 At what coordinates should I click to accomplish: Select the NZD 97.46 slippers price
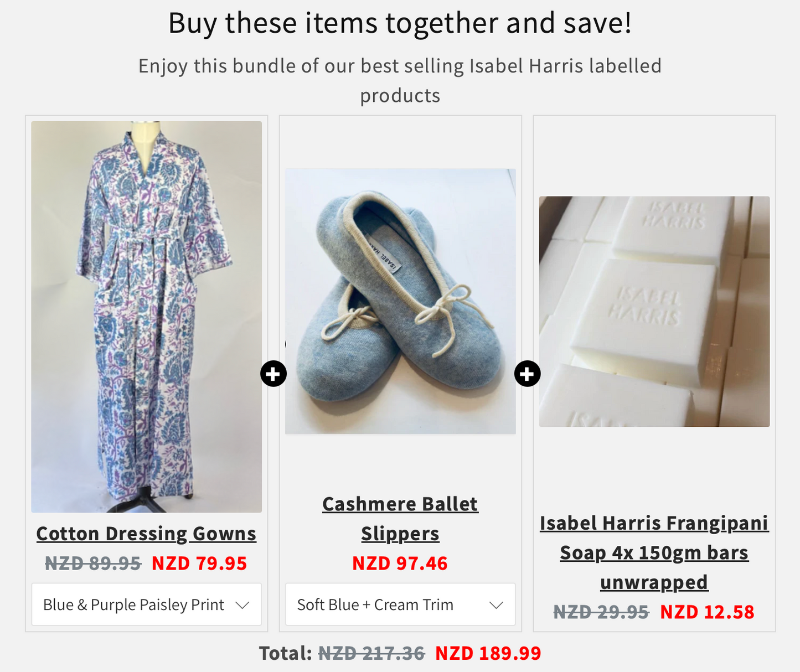[400, 564]
